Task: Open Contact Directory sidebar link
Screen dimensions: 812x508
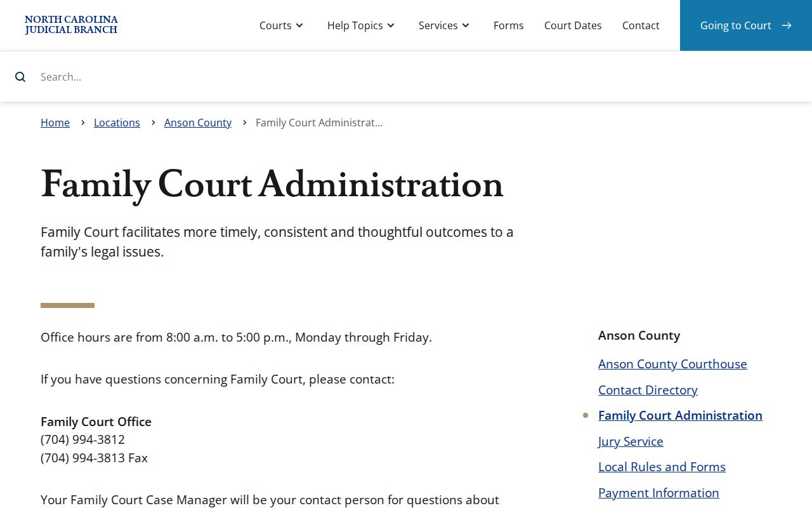Action: [648, 390]
